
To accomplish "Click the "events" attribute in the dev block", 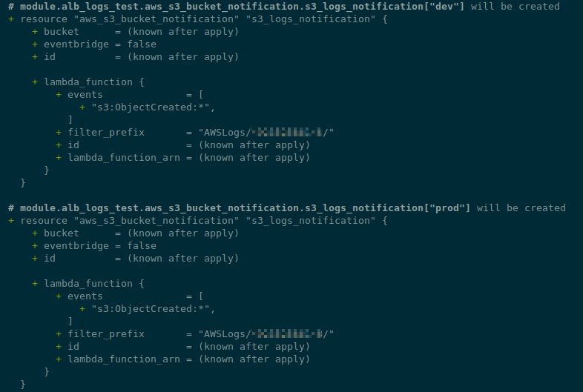I will 85,95.
